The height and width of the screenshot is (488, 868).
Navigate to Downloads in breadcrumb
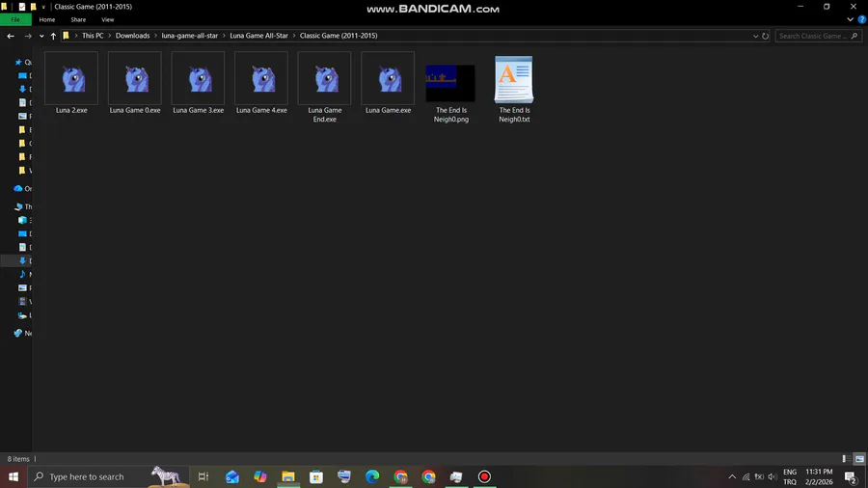point(132,36)
